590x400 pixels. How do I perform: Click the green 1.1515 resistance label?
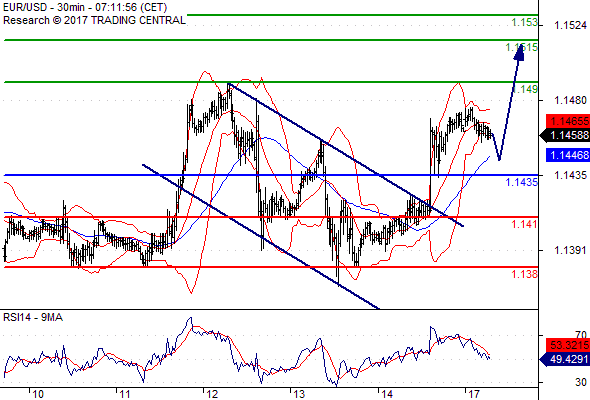pos(522,47)
